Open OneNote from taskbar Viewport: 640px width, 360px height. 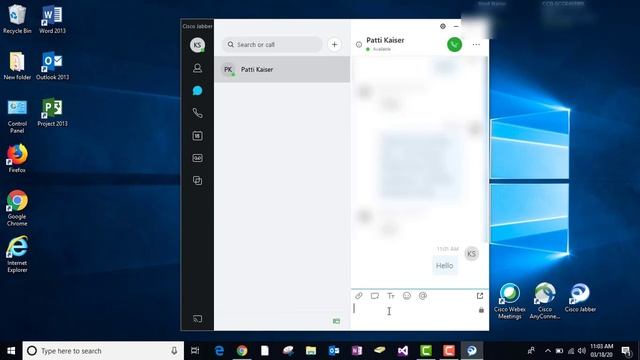(357, 351)
